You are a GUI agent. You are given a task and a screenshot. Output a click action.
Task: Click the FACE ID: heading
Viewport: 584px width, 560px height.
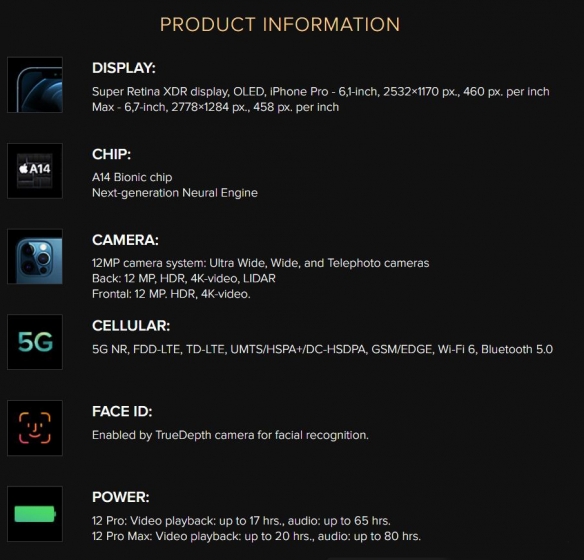tap(122, 411)
